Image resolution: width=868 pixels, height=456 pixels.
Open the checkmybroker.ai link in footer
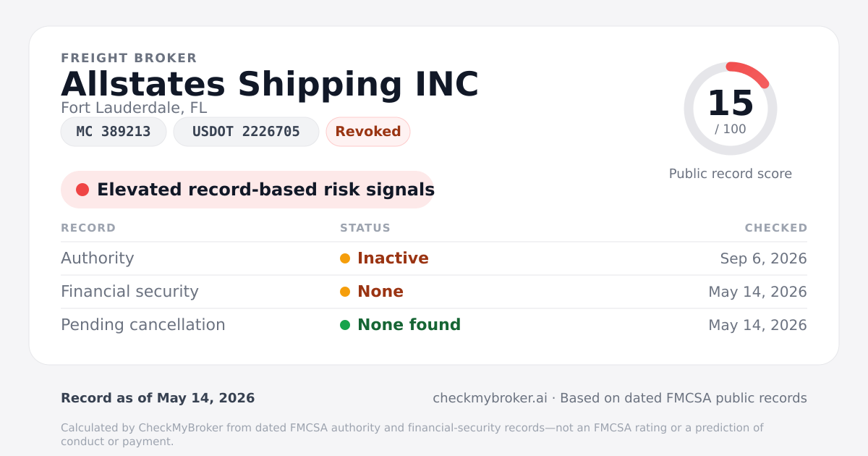tap(490, 398)
